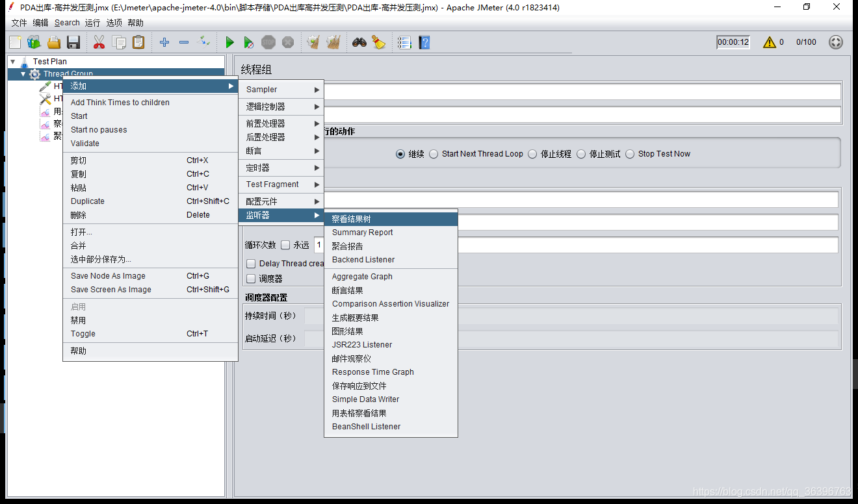Click the blue plus Expand All icon
The width and height of the screenshot is (858, 504).
pyautogui.click(x=164, y=43)
